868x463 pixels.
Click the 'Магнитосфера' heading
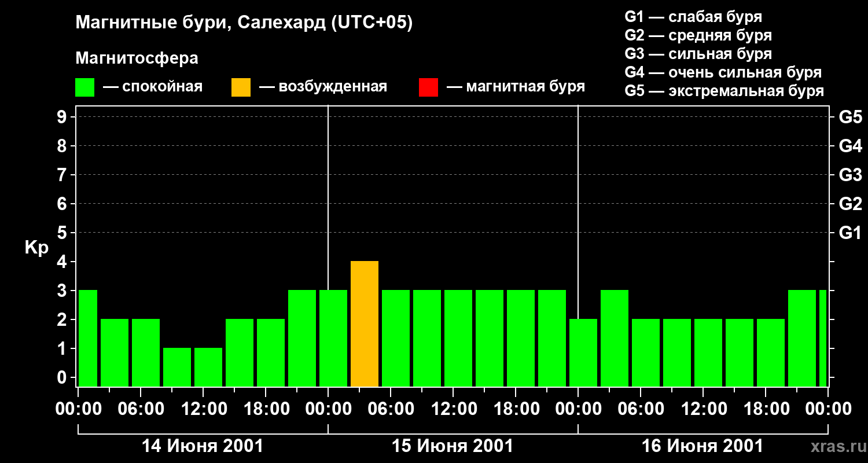coord(137,58)
